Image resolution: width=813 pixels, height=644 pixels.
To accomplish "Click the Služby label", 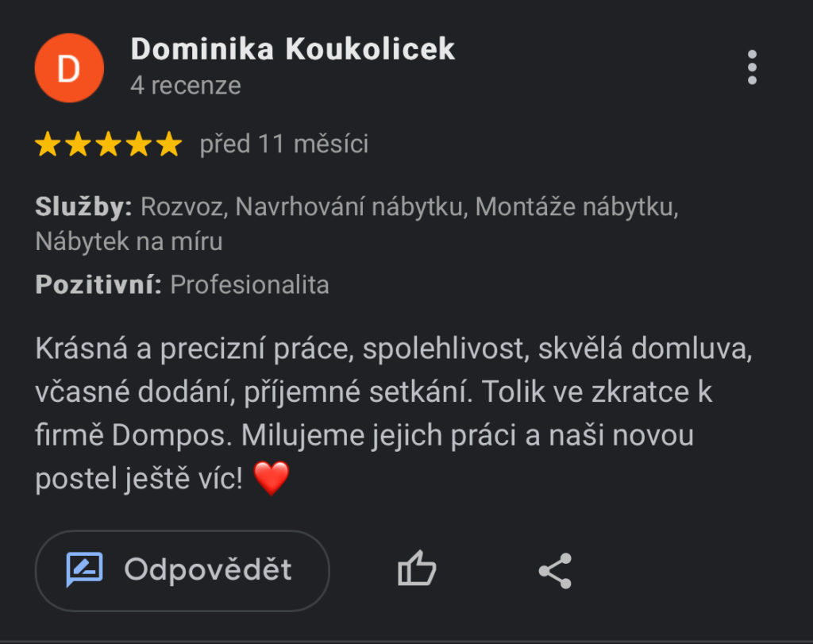I will [83, 207].
